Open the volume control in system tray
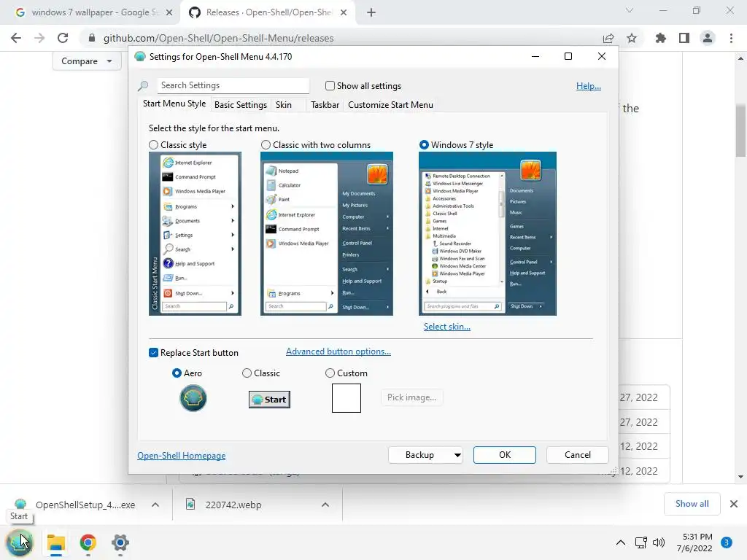 tap(659, 542)
